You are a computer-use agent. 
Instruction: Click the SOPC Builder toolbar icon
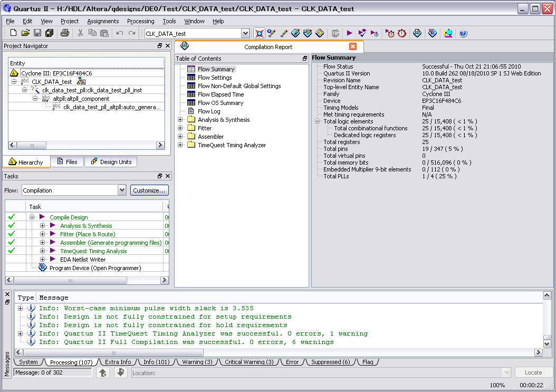[x=448, y=33]
